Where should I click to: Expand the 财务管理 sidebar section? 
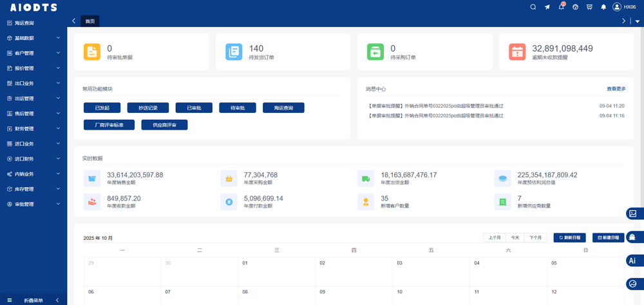pos(33,129)
